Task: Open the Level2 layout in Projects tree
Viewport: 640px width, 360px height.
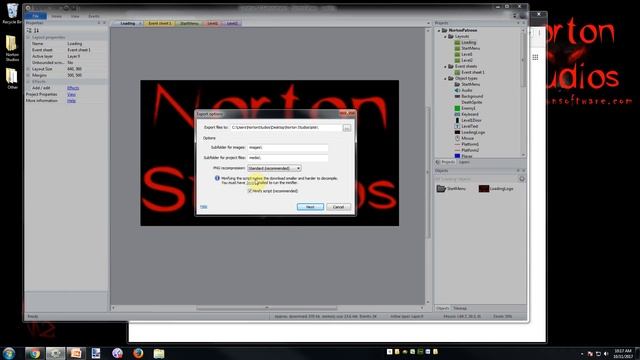Action: click(x=467, y=60)
